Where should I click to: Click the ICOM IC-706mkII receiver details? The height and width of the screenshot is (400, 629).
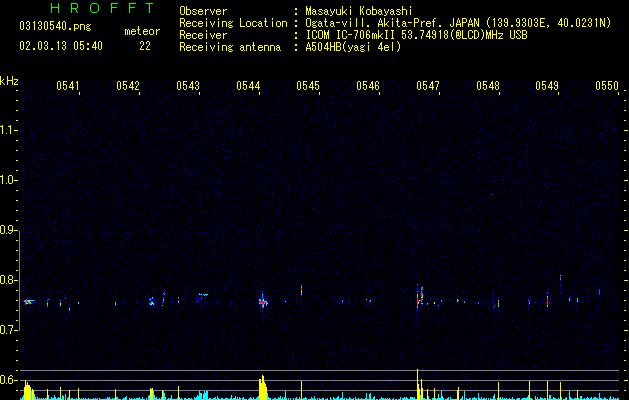[x=416, y=35]
